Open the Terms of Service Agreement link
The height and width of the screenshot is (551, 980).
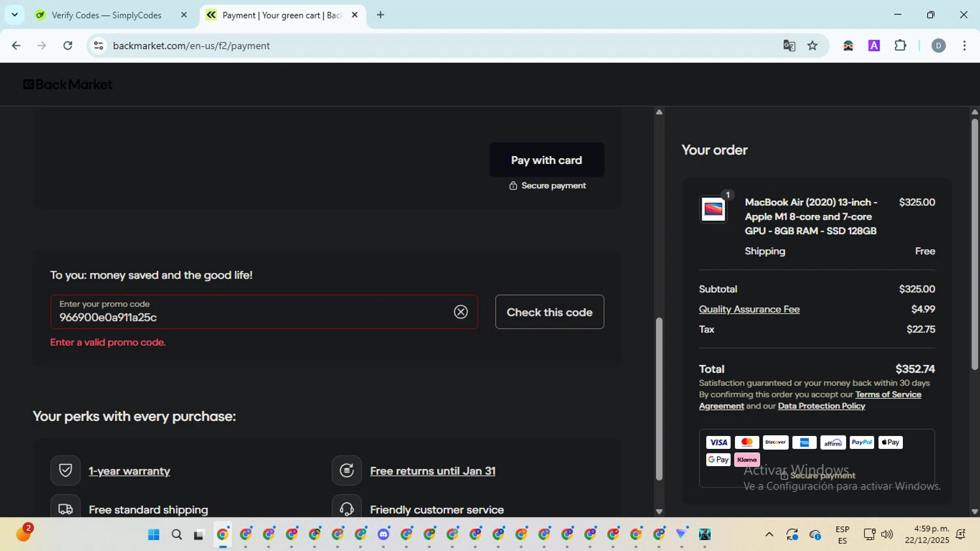(810, 400)
